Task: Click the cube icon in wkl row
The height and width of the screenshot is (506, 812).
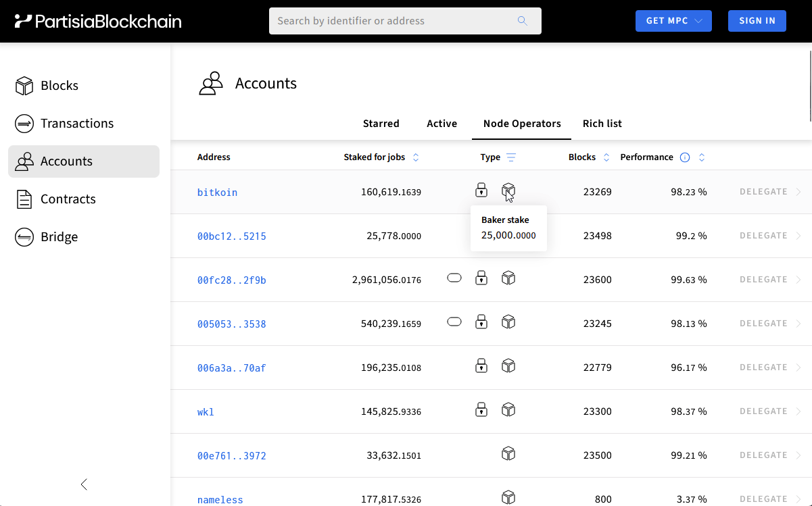Action: point(508,409)
